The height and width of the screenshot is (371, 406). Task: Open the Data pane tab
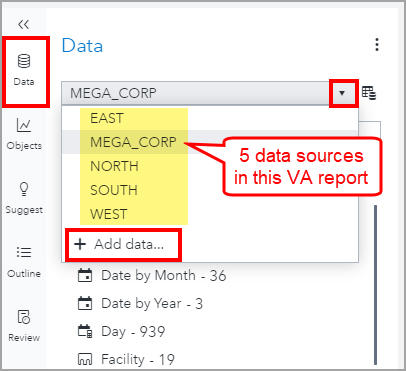(24, 70)
